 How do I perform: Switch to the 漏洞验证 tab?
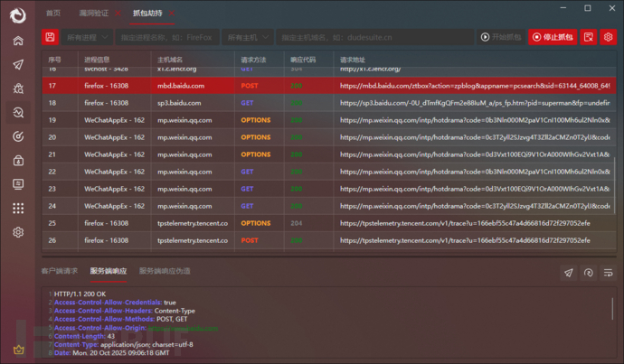[x=94, y=13]
